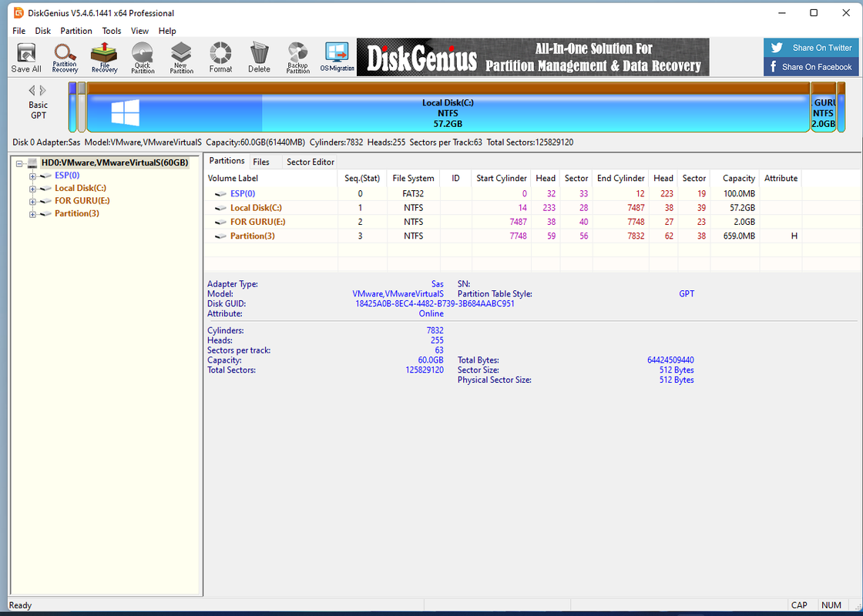This screenshot has height=616, width=863.
Task: Create a New Partition via toolbar
Action: coord(181,58)
